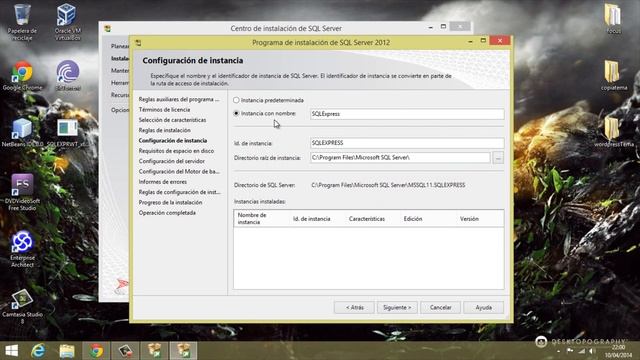
Task: Click the Cancelar button
Action: 440,307
